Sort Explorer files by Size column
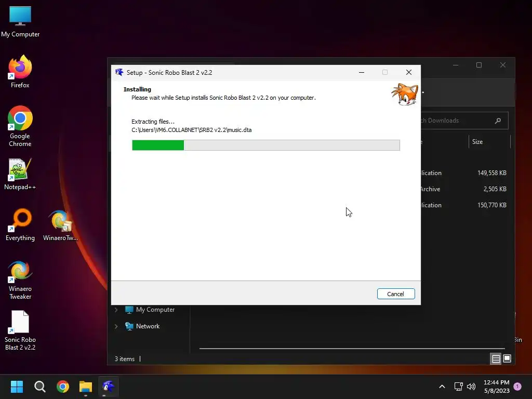Screen dimensions: 532x399 489,142
